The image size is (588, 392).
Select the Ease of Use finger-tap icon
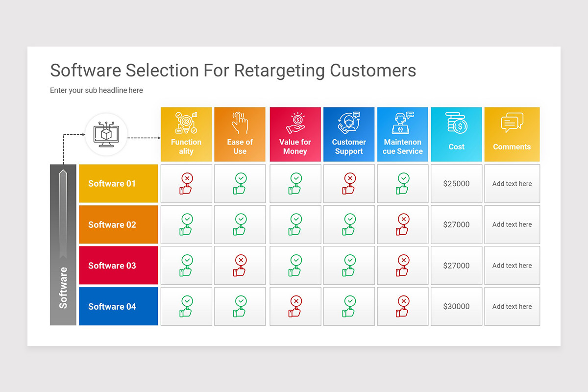tap(240, 123)
